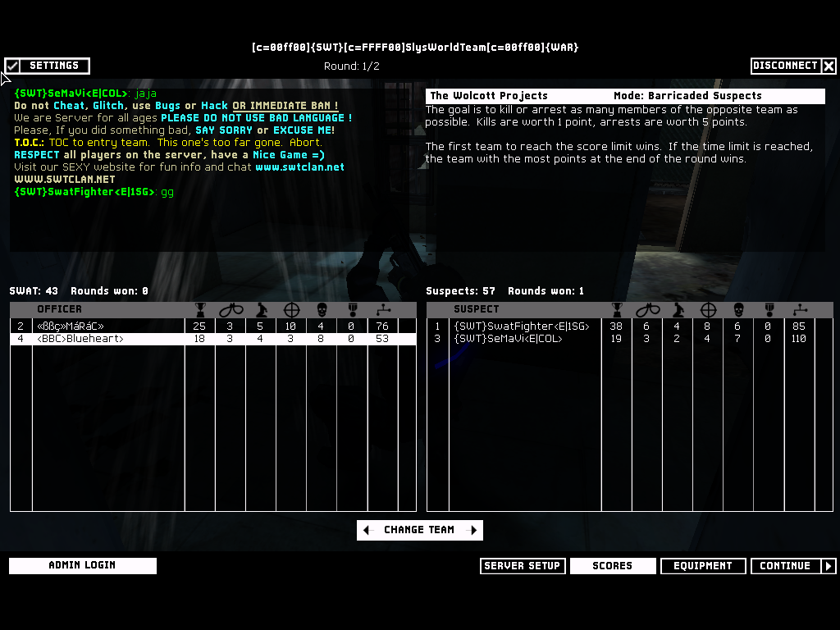Click the skull deaths icon in Officer table
Viewport: 840px width, 630px height.
[x=322, y=309]
